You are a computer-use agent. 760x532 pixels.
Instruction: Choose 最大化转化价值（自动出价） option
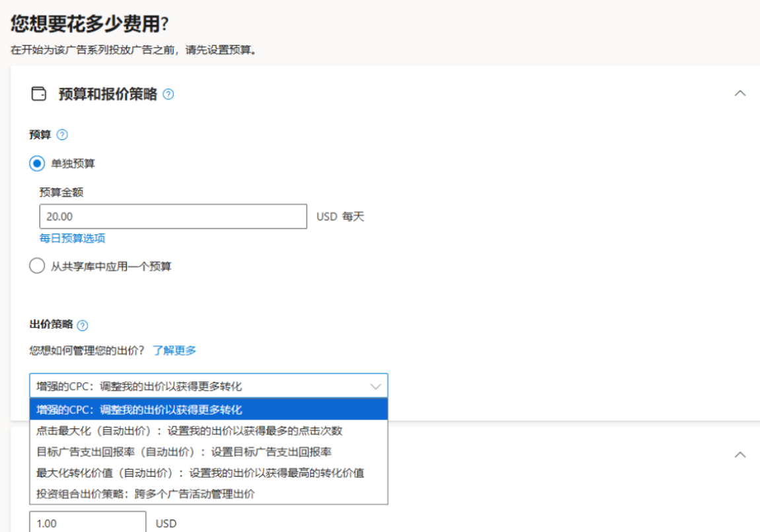point(209,473)
